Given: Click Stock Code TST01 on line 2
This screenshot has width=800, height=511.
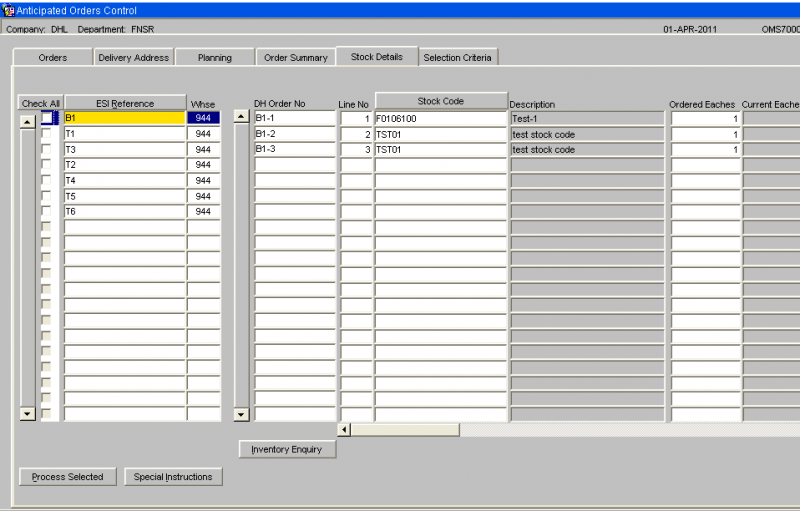Looking at the screenshot, I should coord(441,134).
